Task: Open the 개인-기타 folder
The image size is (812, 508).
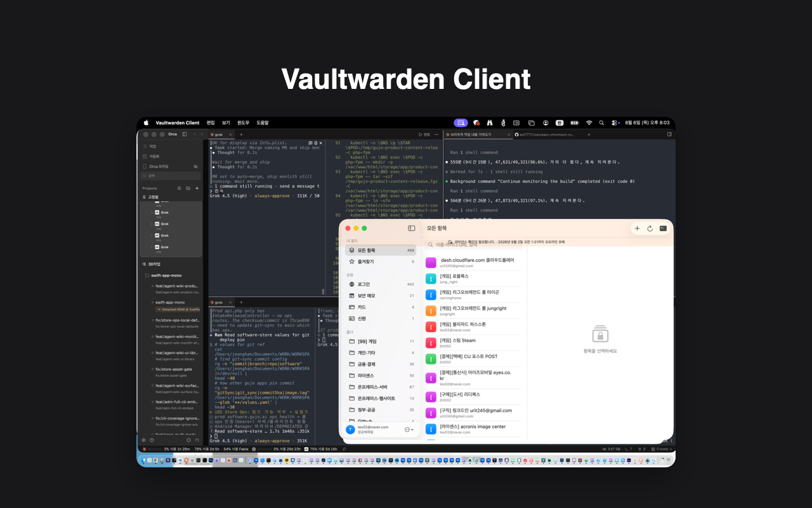Action: 381,353
